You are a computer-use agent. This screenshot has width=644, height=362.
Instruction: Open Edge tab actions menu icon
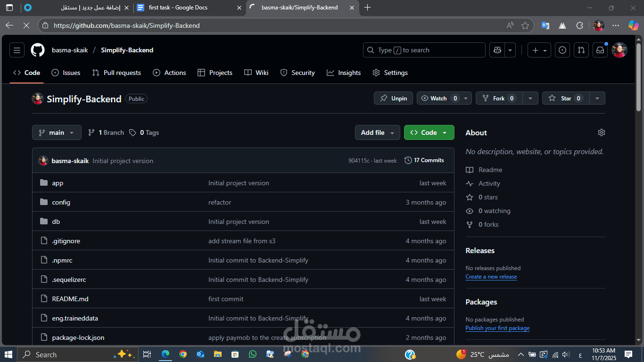[9, 8]
